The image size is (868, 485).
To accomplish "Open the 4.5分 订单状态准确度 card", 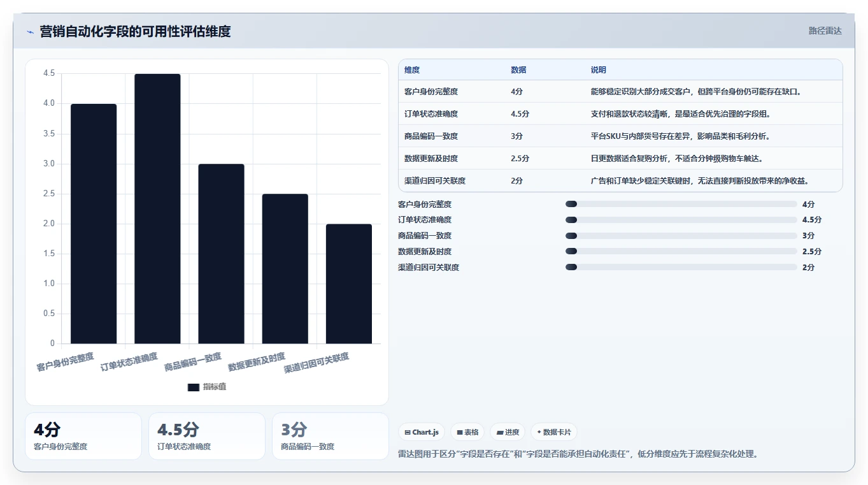I will tap(207, 436).
